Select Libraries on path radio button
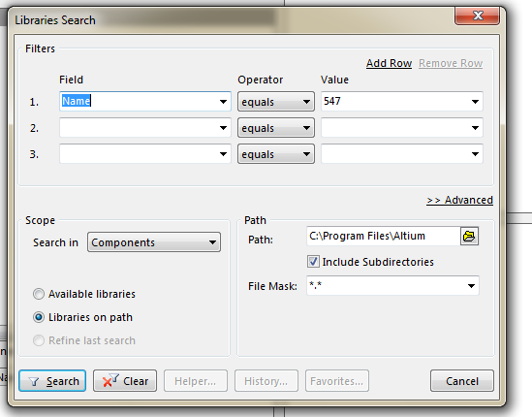The image size is (532, 417). pos(39,317)
